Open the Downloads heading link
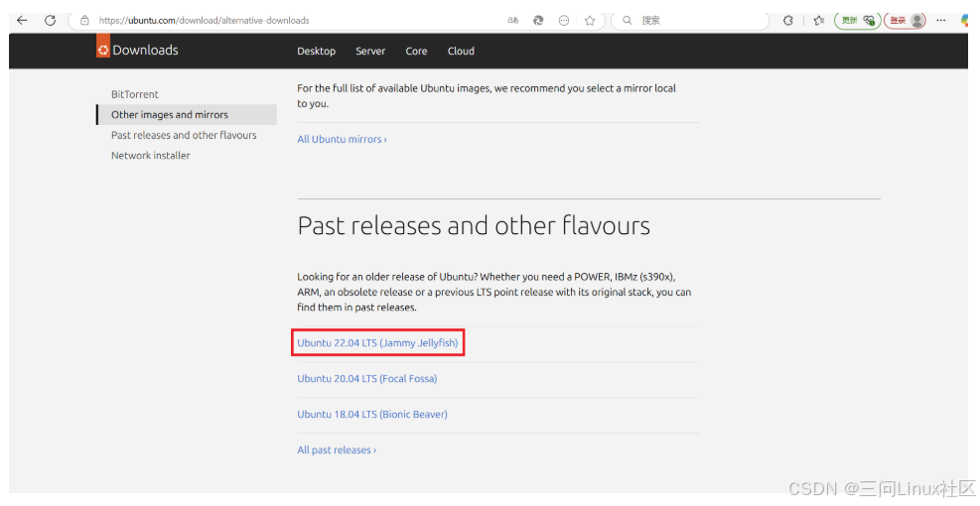 (x=145, y=50)
